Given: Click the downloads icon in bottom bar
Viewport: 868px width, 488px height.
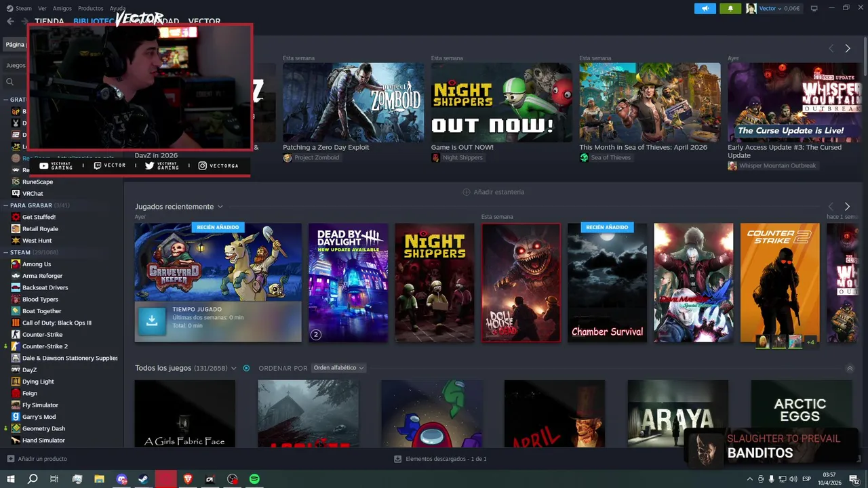Looking at the screenshot, I should pyautogui.click(x=398, y=459).
